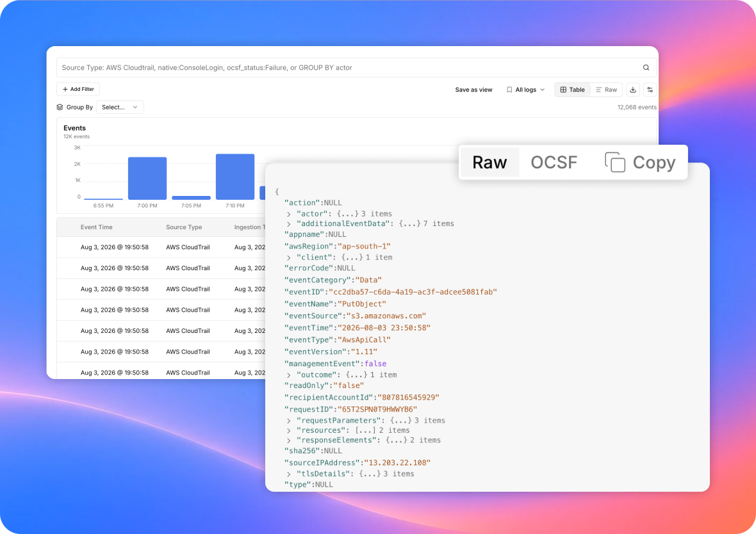Click the sourceIPAddress value "13.203.22.108"

pos(397,463)
